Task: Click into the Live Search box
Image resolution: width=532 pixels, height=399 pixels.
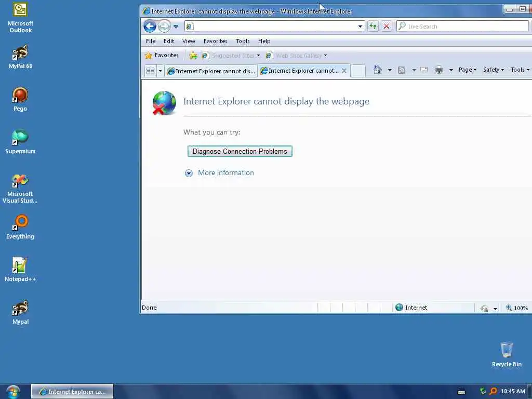Action: [462, 26]
